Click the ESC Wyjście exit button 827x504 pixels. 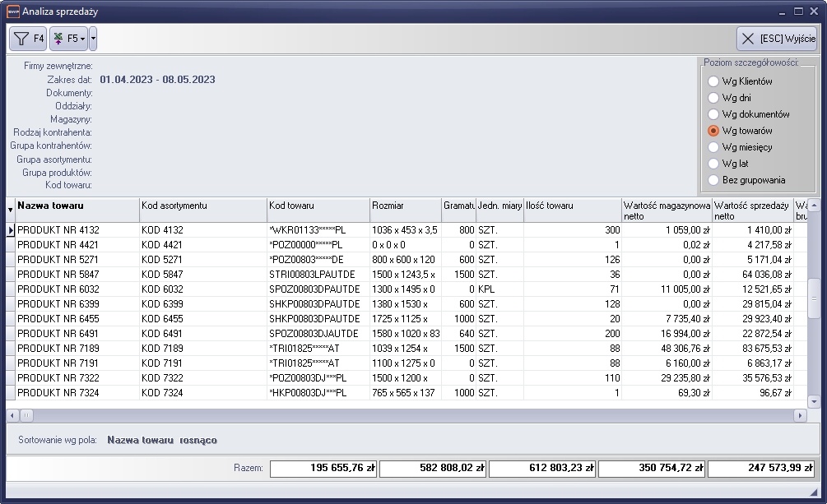[776, 39]
